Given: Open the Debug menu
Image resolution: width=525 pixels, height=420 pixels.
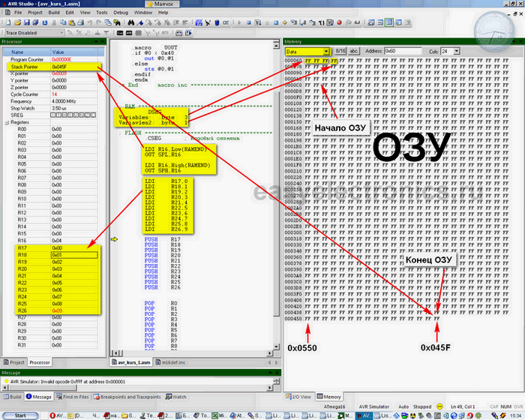Looking at the screenshot, I should [121, 13].
